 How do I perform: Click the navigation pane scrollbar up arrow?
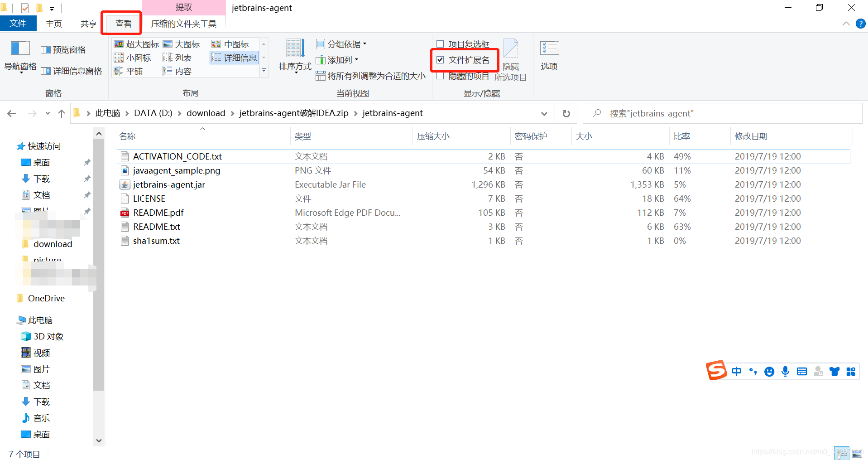point(99,133)
